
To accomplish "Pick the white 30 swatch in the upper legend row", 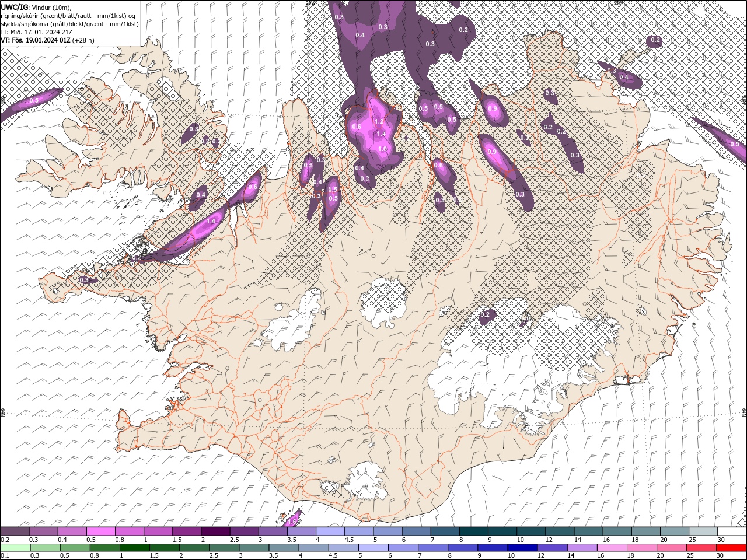I will click(x=732, y=531).
